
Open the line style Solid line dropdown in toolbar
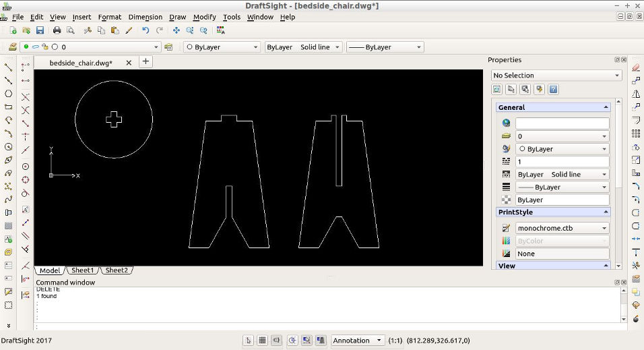303,47
